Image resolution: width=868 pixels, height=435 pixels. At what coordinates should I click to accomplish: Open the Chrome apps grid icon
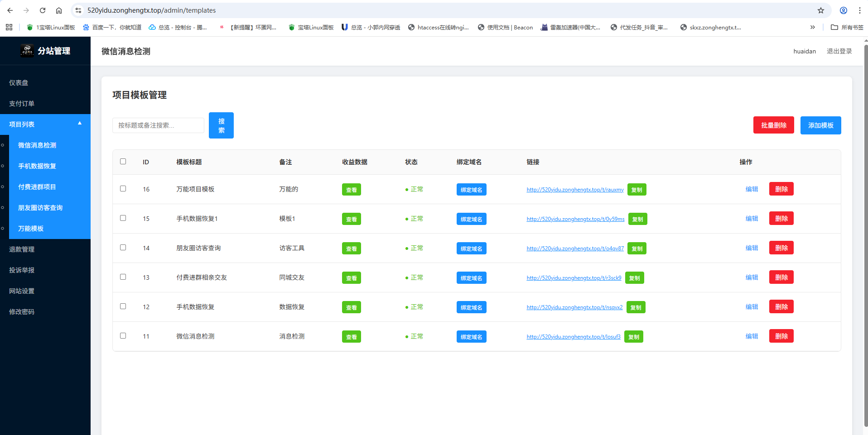(9, 27)
